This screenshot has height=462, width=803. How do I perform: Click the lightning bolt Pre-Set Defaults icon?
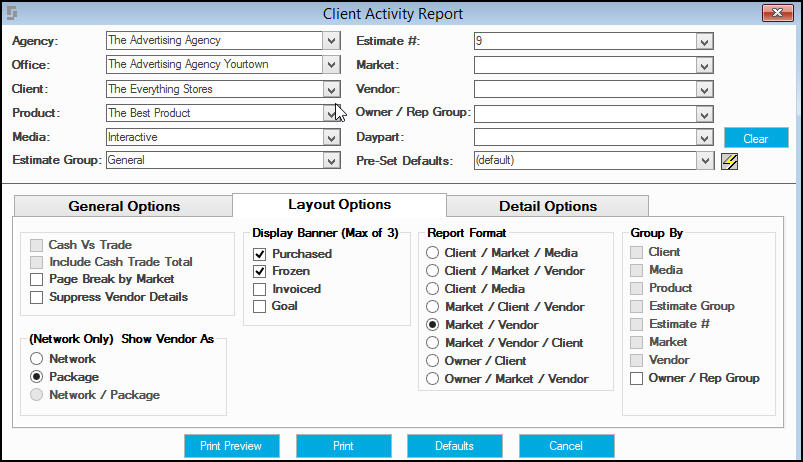[x=729, y=161]
